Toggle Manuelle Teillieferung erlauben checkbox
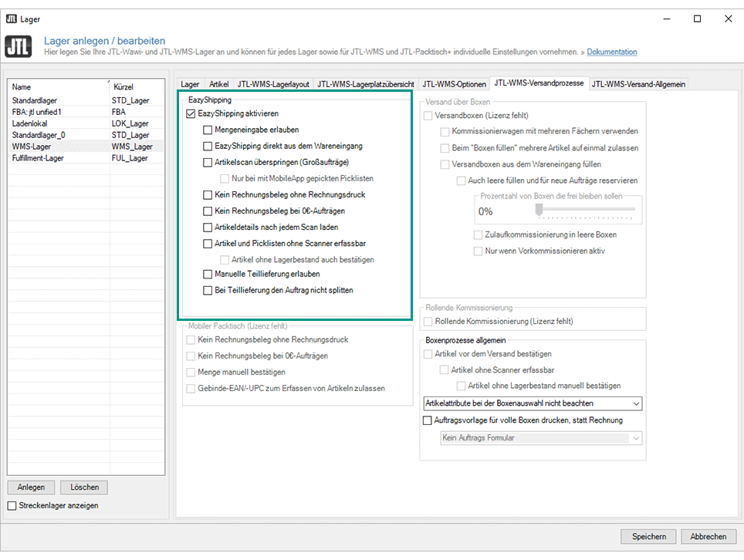This screenshot has height=560, width=744. pyautogui.click(x=208, y=274)
